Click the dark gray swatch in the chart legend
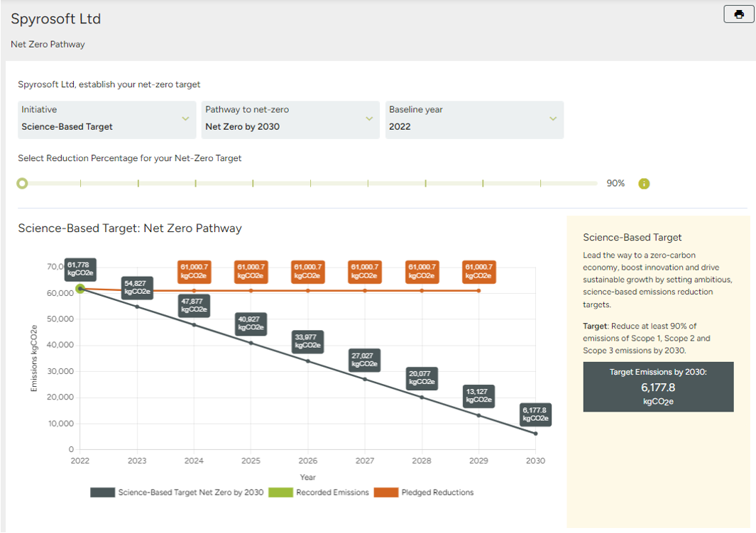The height and width of the screenshot is (533, 756). 102,492
